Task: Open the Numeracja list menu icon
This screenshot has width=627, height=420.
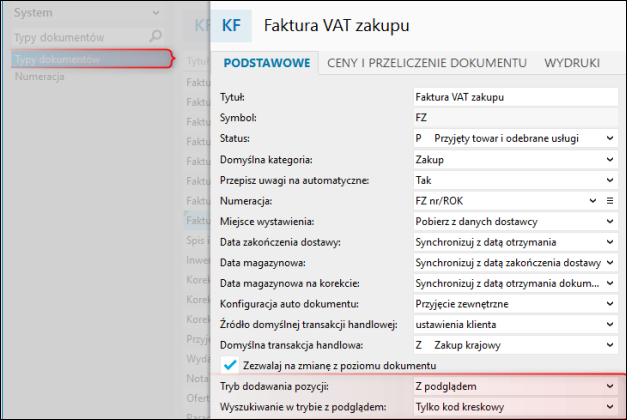Action: click(x=610, y=201)
